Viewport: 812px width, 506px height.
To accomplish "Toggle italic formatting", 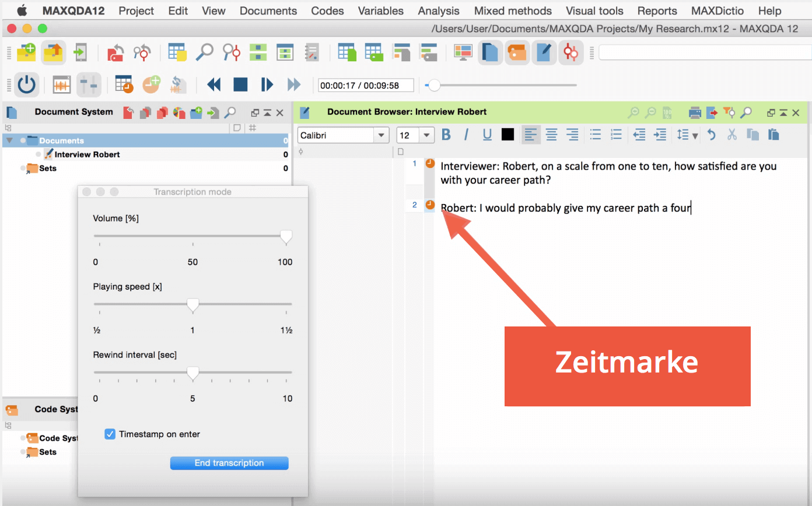I will point(466,135).
